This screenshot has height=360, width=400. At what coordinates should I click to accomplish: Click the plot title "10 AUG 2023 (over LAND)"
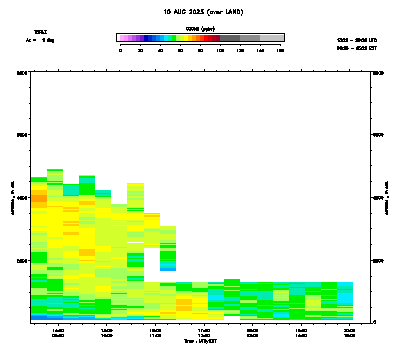coord(203,12)
